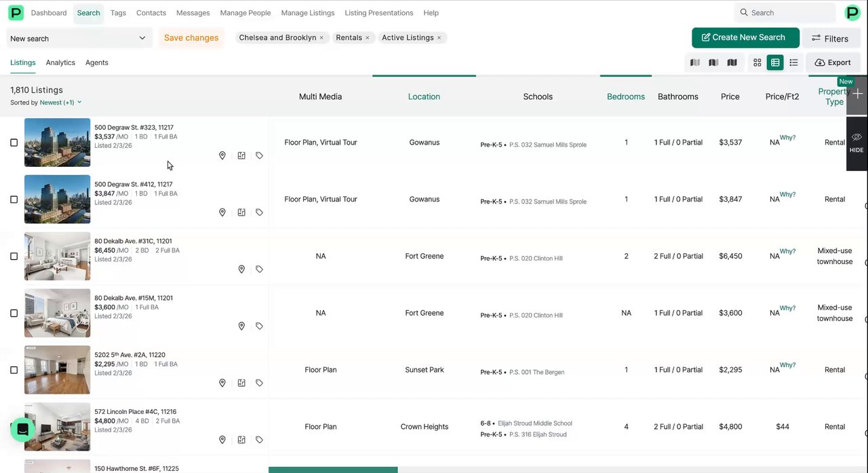
Task: Select checkbox for 80 Dekalb Ave. #15M
Action: [14, 314]
